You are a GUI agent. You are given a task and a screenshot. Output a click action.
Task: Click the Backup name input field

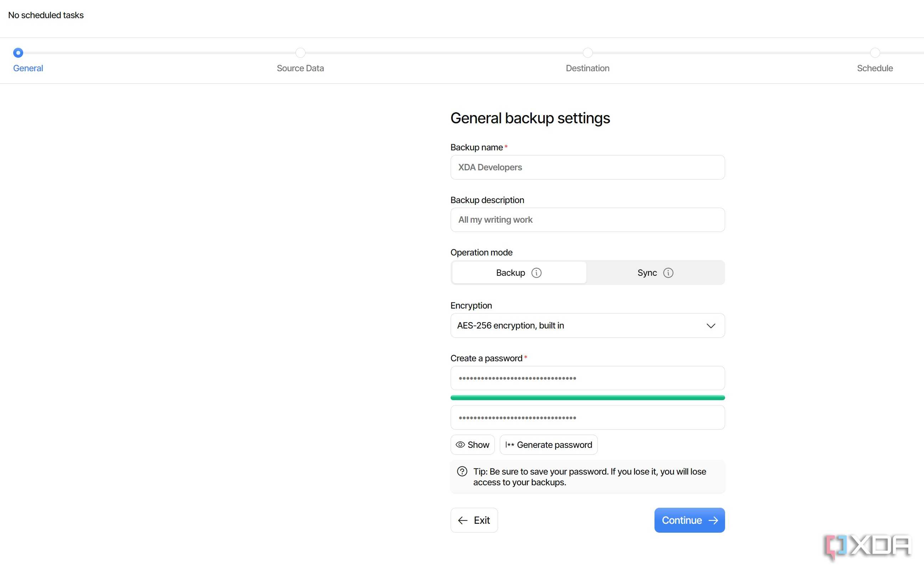[587, 167]
